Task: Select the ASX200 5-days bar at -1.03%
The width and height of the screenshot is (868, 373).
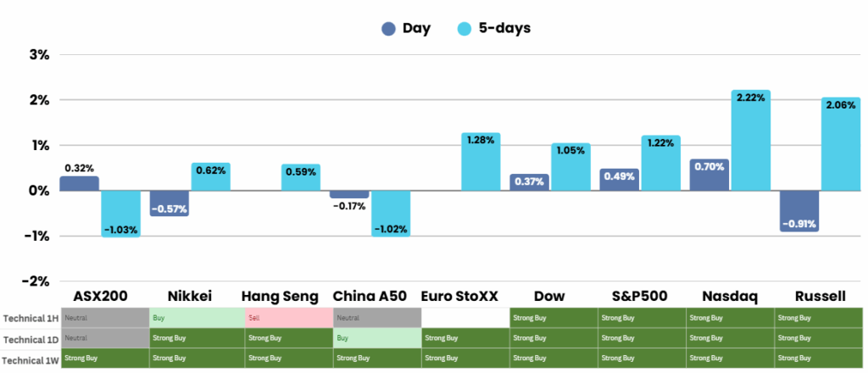Action: click(120, 212)
